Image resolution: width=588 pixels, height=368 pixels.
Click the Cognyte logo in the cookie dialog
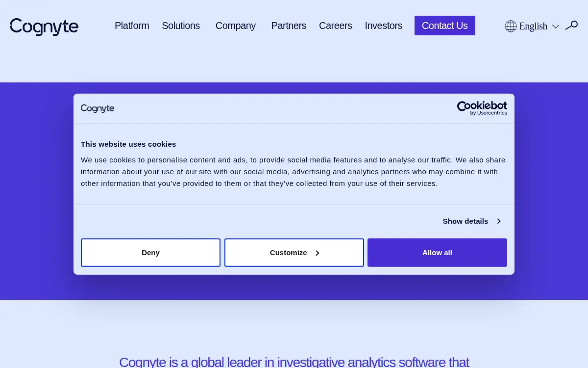(x=98, y=108)
